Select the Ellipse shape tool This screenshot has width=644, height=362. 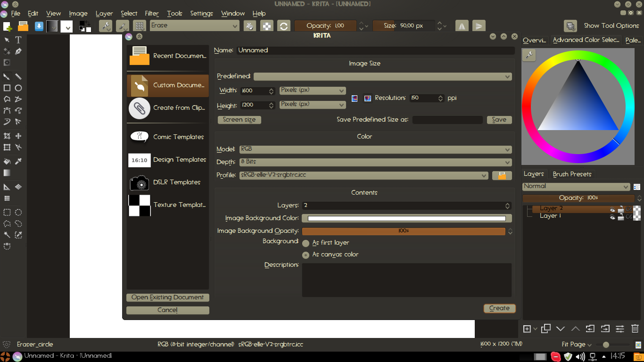[18, 88]
